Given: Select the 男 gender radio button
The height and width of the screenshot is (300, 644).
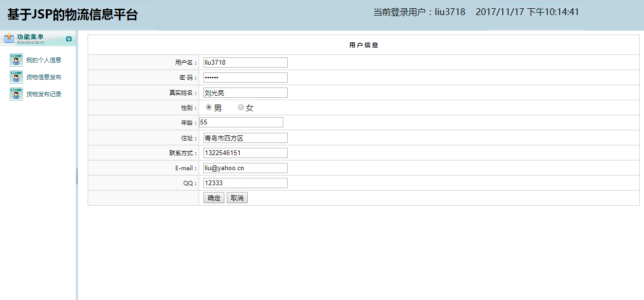Looking at the screenshot, I should [209, 107].
